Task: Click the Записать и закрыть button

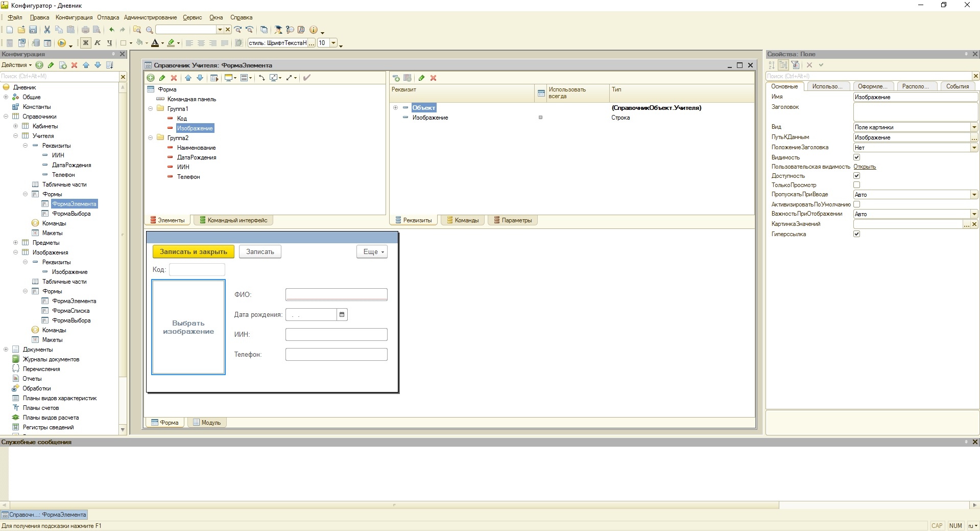Action: (x=193, y=251)
